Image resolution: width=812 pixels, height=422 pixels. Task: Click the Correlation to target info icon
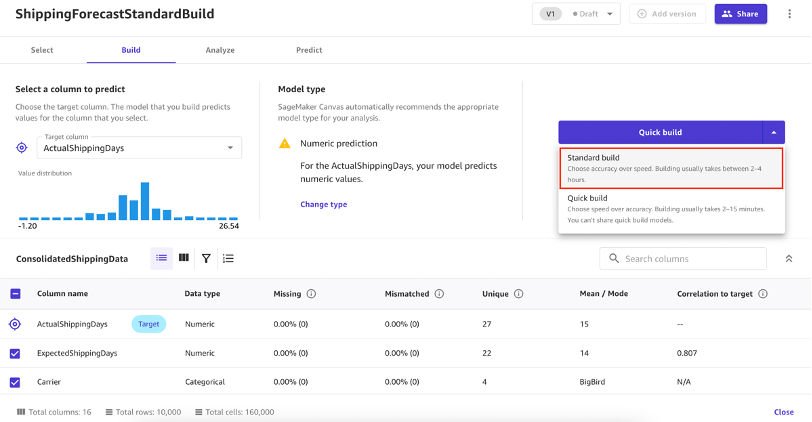coord(762,294)
